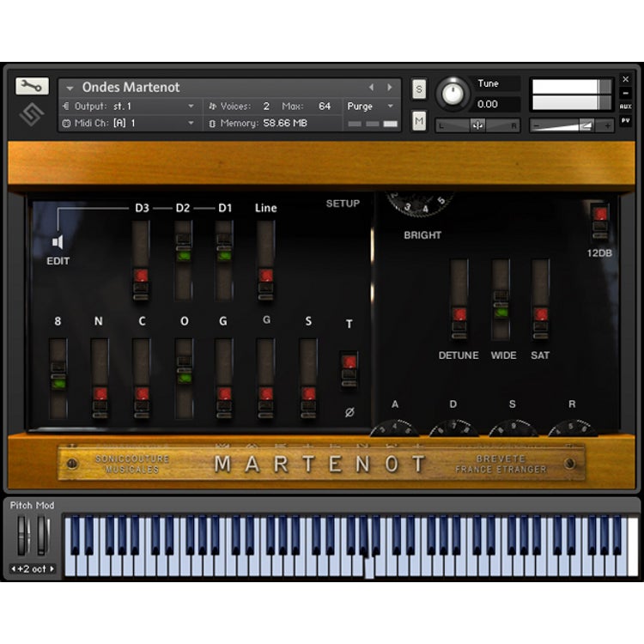Toggle the O timbre switch

(184, 379)
